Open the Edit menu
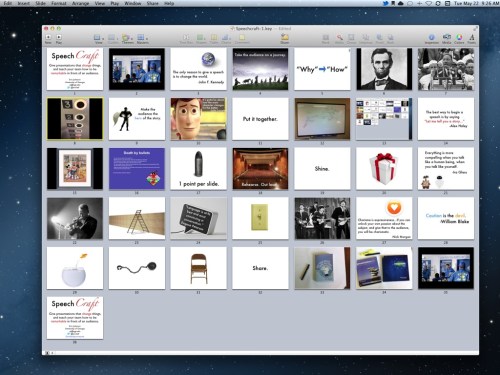Viewport: 500px width, 375px height. point(8,3)
